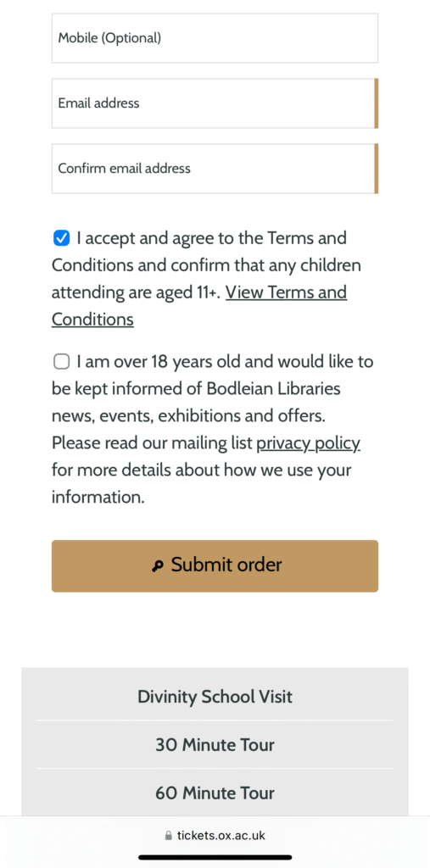Click the gold required marker on Email address

click(377, 103)
